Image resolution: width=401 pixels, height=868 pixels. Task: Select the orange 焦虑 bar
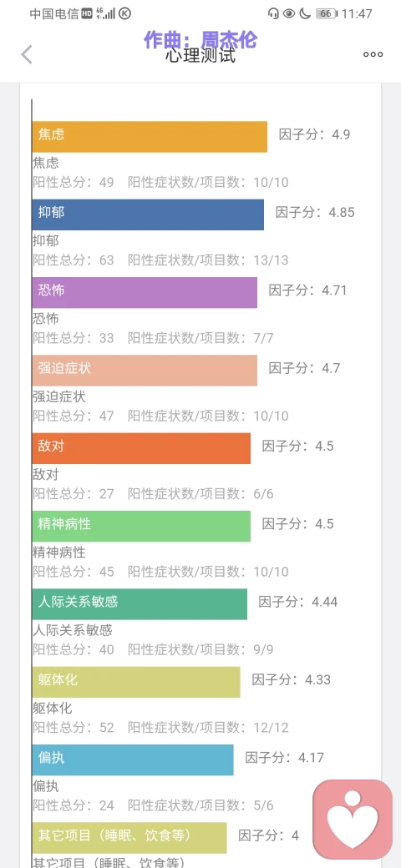click(x=150, y=137)
